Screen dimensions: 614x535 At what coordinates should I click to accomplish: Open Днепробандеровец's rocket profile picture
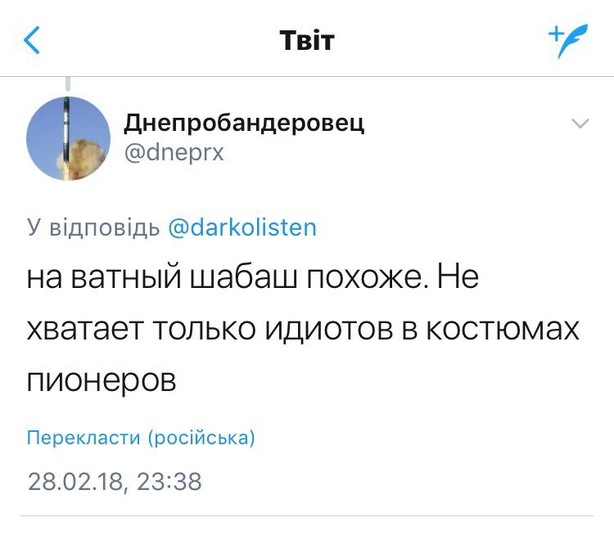point(68,138)
